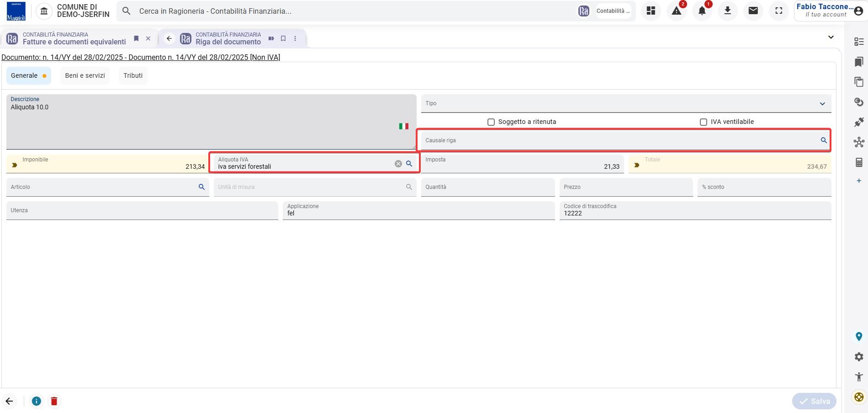Toggle bookmark on Fatture e documenti tab
Image resolution: width=868 pixels, height=413 pixels.
point(136,38)
